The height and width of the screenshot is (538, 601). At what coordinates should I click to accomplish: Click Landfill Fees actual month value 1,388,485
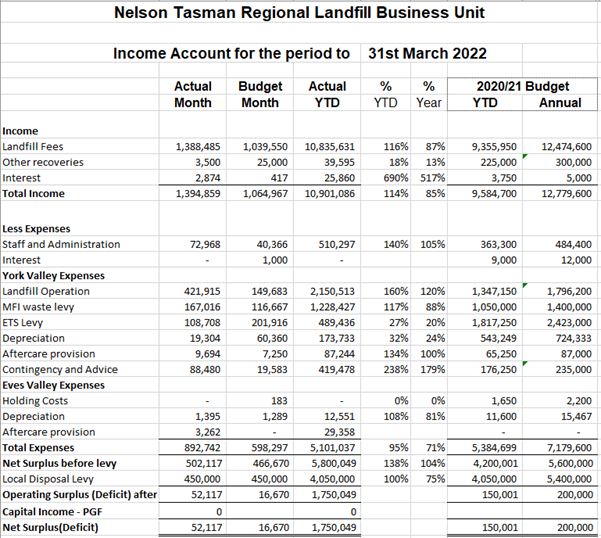point(198,147)
